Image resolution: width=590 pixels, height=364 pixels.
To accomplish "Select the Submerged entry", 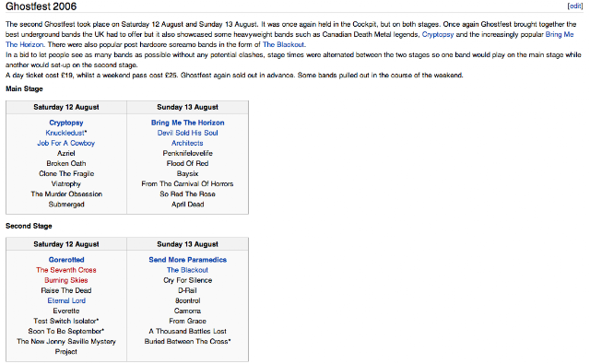I will pos(66,205).
